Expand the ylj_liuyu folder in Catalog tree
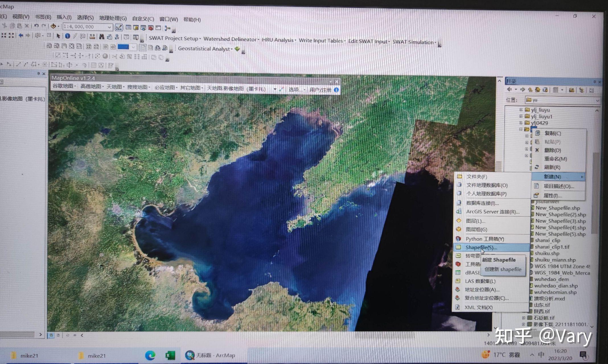608x364 pixels. 521,110
